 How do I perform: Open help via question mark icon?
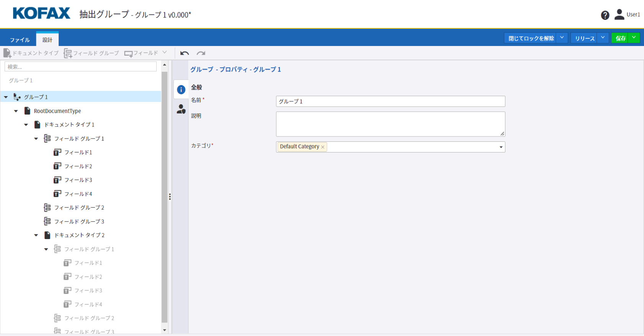tap(605, 15)
